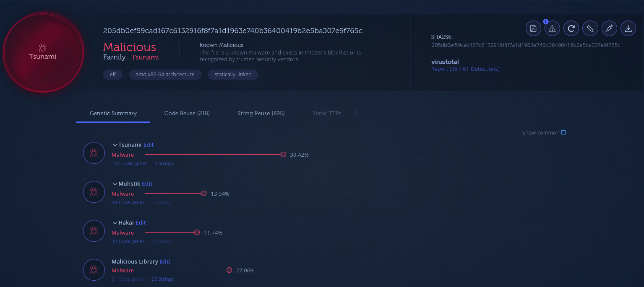
Task: Collapse the Muhstik family entry chevron
Action: coord(115,184)
